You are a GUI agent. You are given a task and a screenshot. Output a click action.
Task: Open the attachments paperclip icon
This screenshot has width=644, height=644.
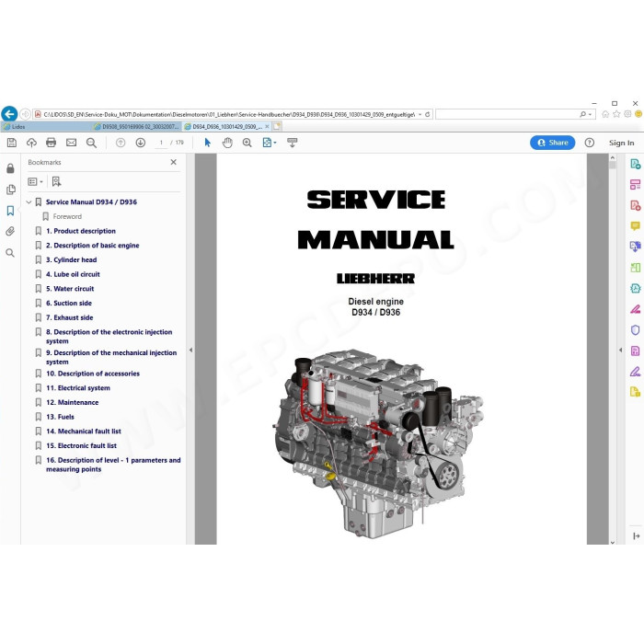click(10, 232)
